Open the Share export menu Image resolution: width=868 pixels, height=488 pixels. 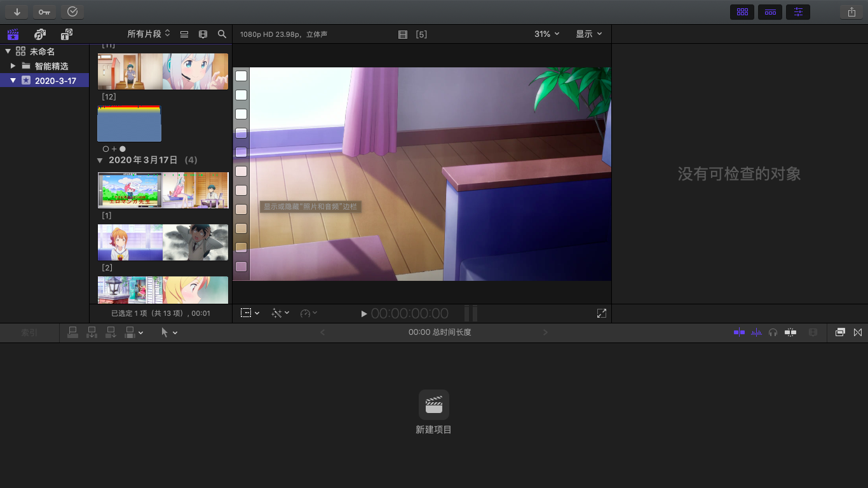(x=851, y=11)
